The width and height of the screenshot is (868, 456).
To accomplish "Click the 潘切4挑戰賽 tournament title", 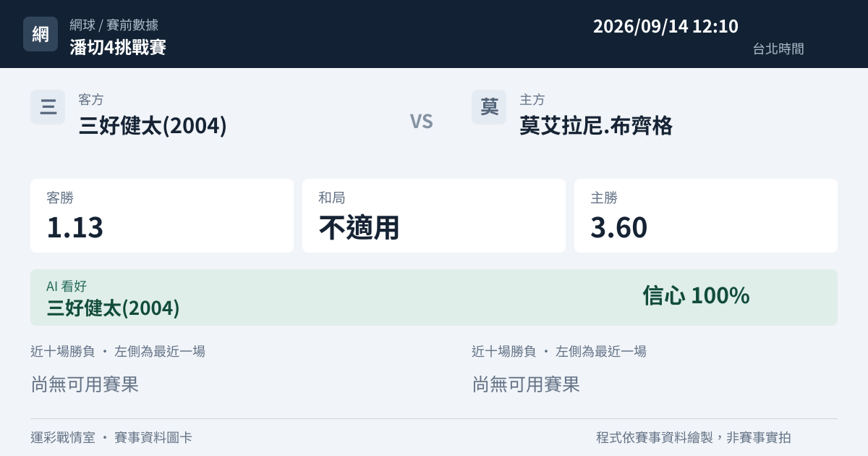I will tap(118, 48).
